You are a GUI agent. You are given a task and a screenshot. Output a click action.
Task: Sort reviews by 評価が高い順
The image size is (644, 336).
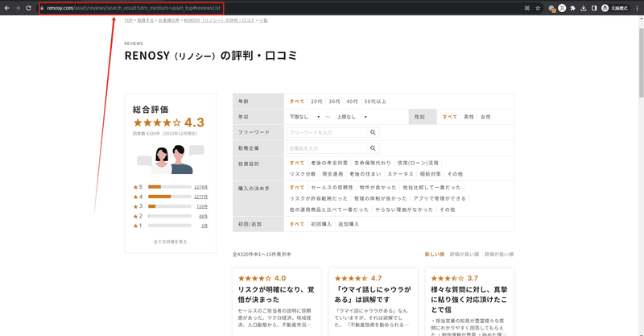pos(464,254)
